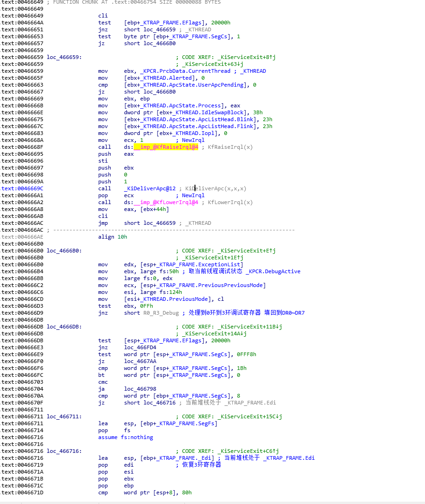The image size is (425, 504).
Task: Click the 1Bh immediate in cmp SegCs
Action: click(242, 368)
